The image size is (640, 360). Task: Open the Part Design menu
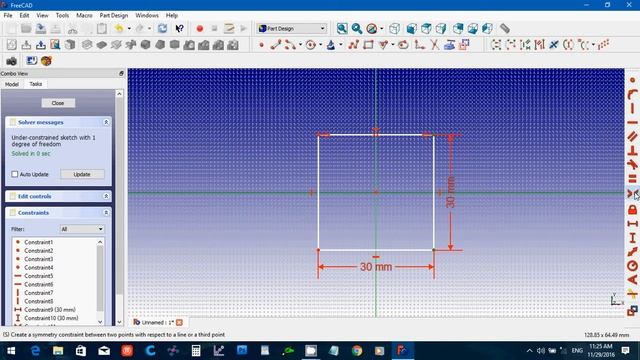(113, 15)
